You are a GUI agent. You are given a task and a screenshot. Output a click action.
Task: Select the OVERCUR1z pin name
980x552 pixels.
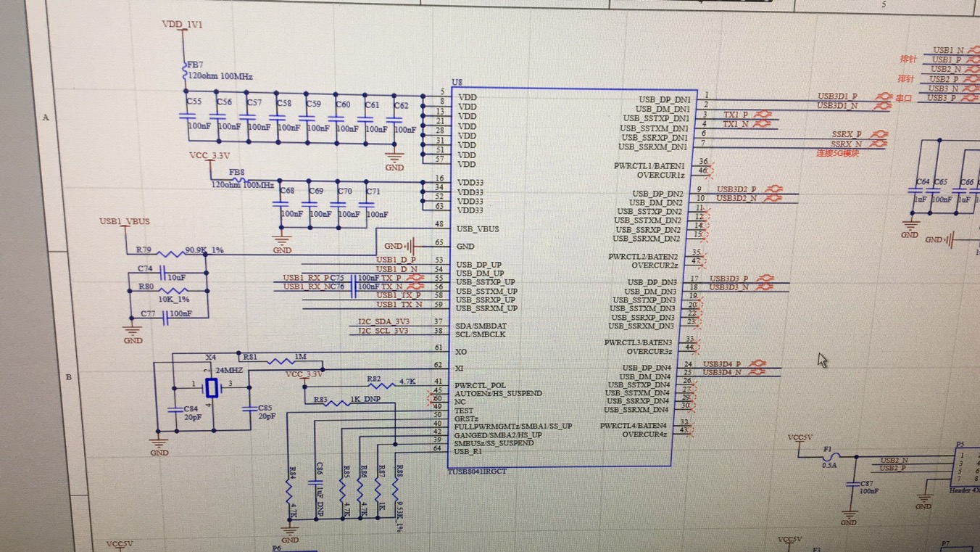coord(661,175)
